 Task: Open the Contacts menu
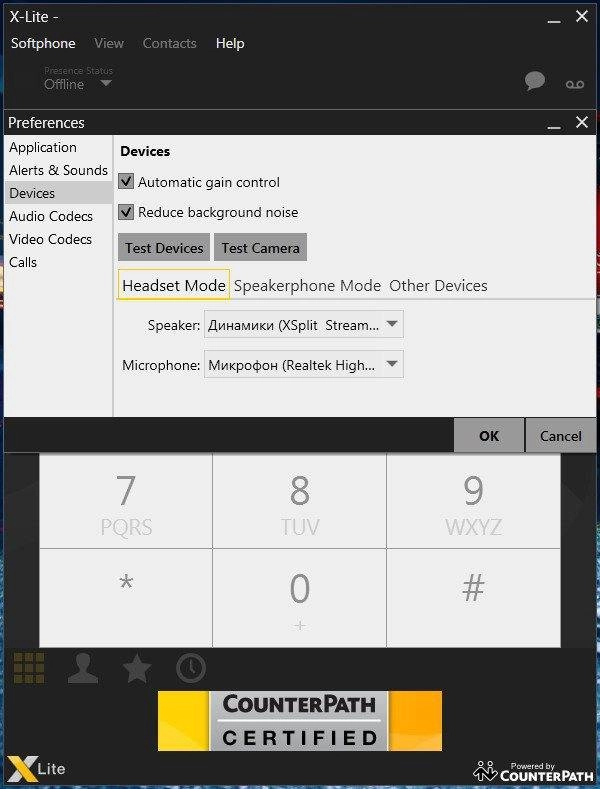(170, 43)
